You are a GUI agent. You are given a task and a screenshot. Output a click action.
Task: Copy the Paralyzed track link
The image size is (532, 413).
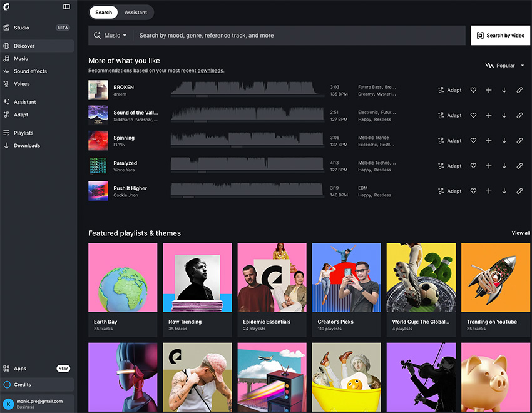(x=519, y=166)
